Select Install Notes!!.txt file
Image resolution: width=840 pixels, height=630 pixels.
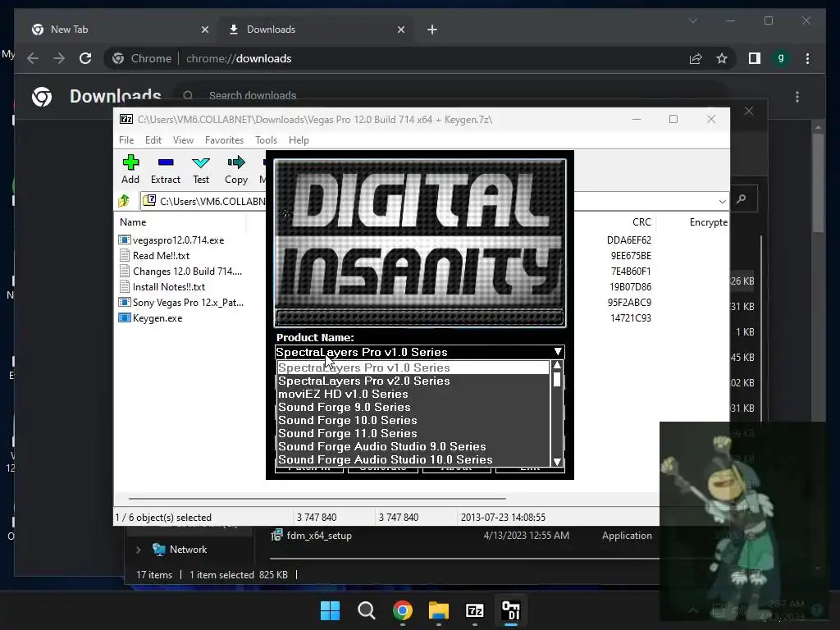162,286
